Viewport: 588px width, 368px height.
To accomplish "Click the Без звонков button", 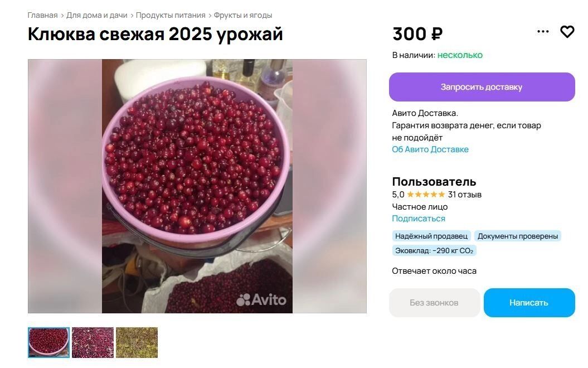I will coord(434,303).
